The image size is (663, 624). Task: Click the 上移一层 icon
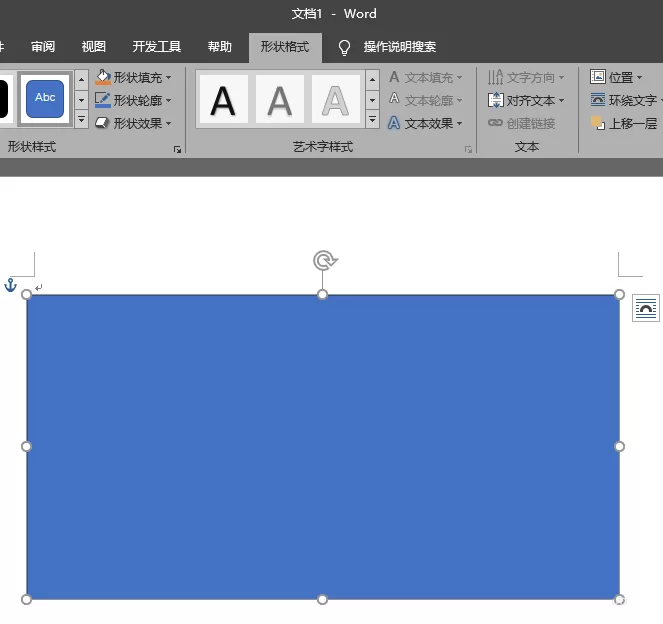coord(598,123)
